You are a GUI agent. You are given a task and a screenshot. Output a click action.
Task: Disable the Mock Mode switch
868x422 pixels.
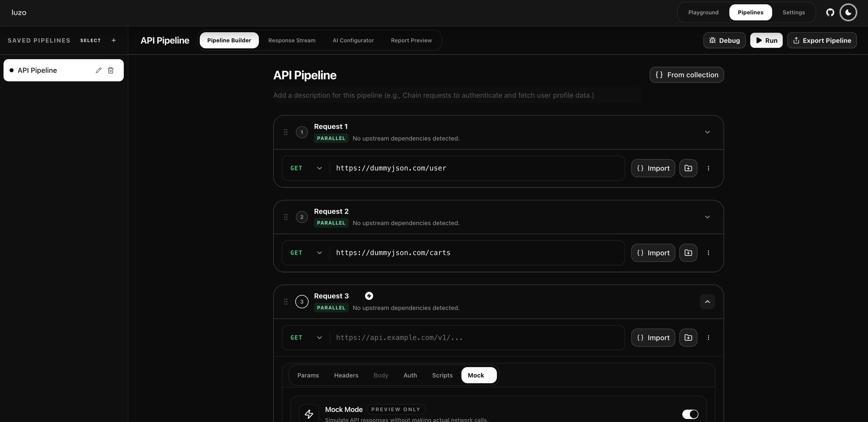coord(690,414)
